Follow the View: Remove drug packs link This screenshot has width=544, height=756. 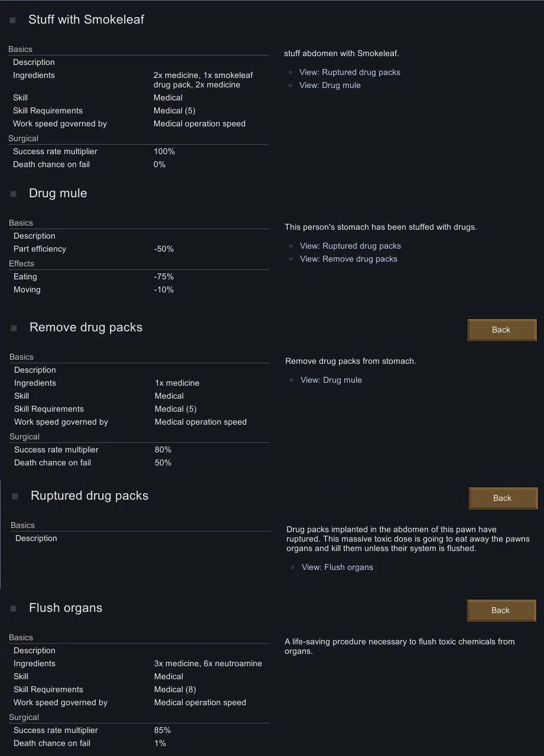click(x=348, y=259)
